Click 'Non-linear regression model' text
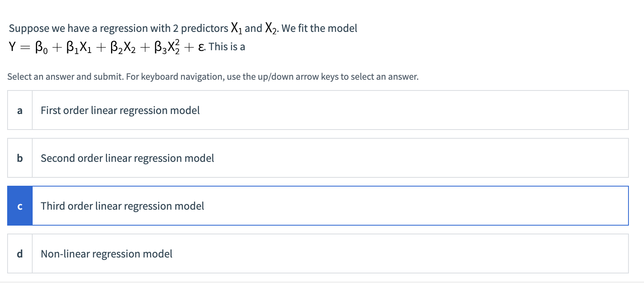644x283 pixels. click(x=107, y=254)
